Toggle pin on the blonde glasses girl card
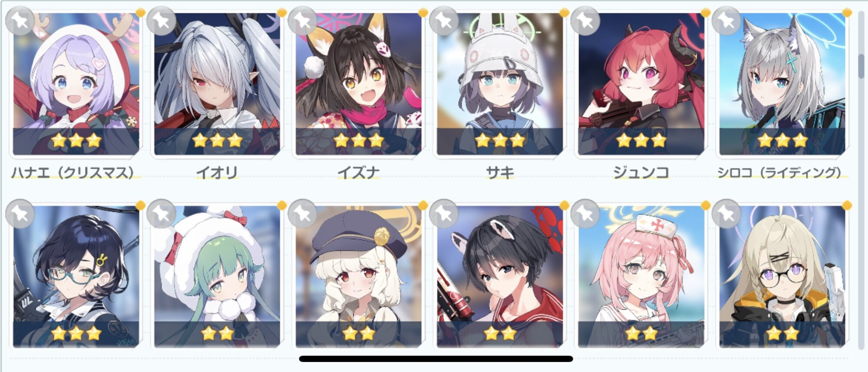Image resolution: width=868 pixels, height=372 pixels. 726,213
